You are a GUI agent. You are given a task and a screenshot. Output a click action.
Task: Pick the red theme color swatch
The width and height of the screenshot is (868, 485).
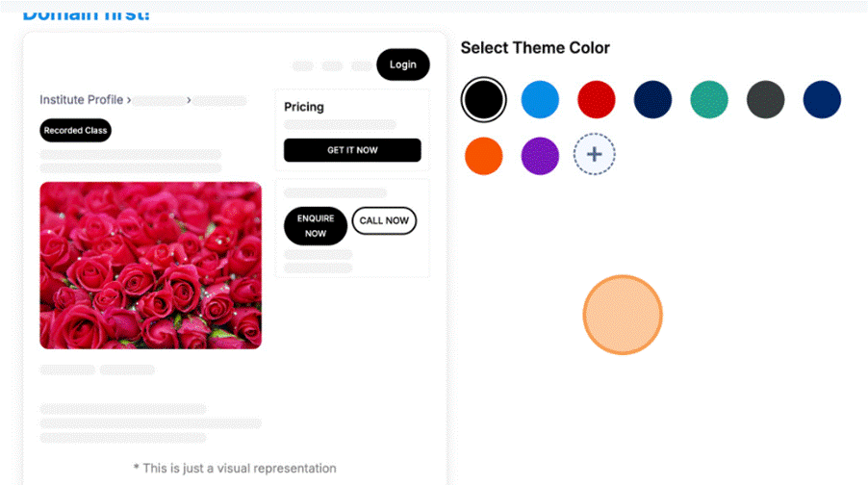pos(597,99)
